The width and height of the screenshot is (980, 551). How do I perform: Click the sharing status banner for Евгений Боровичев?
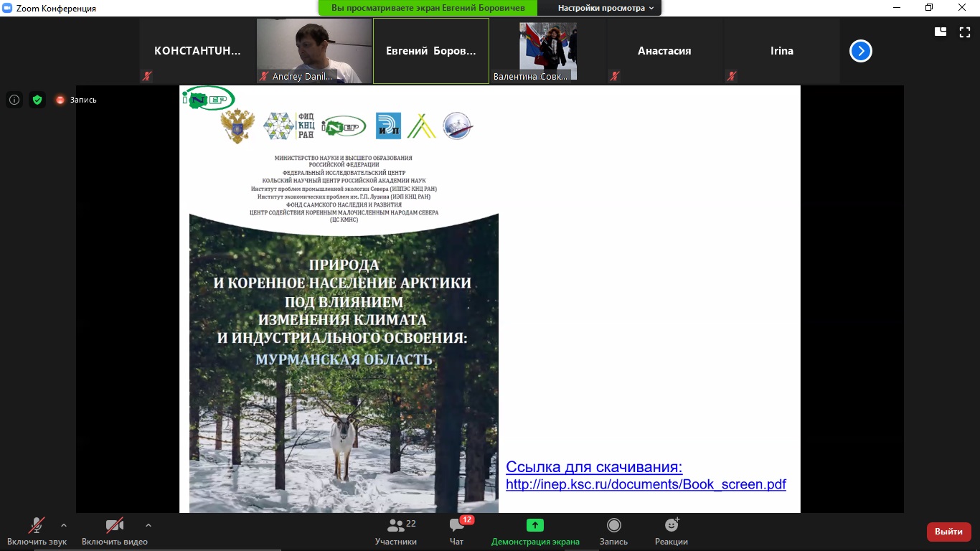click(x=428, y=8)
